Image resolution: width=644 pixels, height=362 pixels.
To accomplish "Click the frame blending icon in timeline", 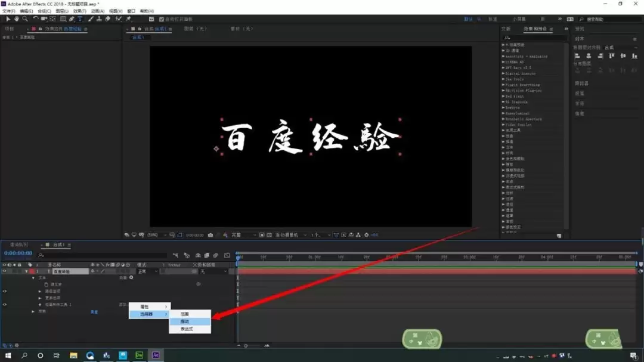I will (x=206, y=256).
